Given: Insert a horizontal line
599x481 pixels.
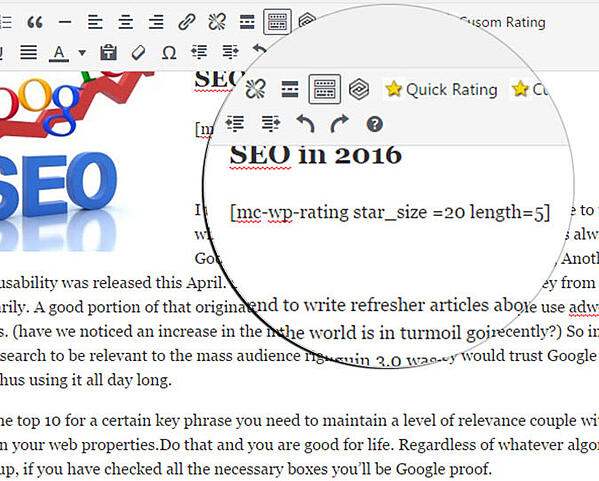Looking at the screenshot, I should (x=65, y=22).
